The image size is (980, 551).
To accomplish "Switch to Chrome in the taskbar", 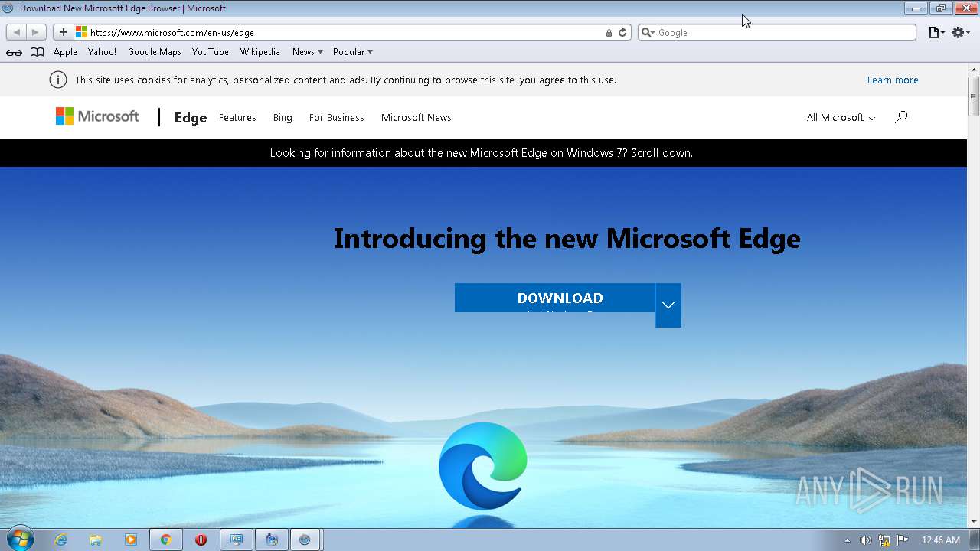I will (x=165, y=540).
